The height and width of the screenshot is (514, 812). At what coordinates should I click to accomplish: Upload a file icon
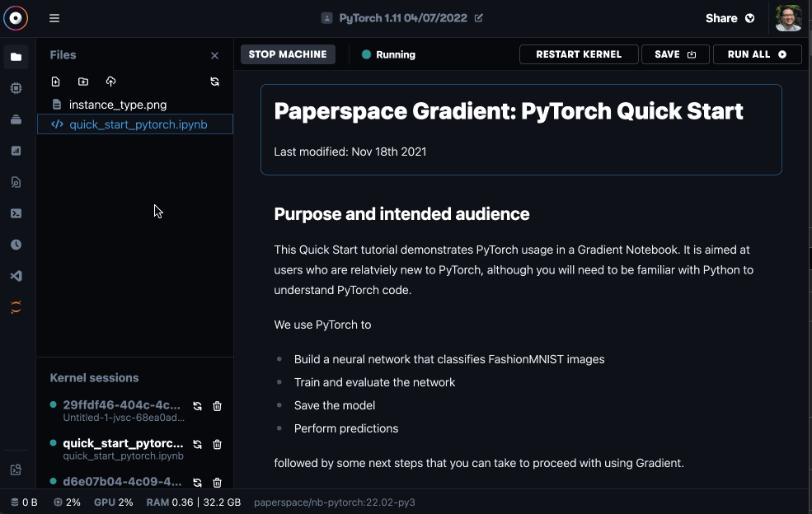110,82
